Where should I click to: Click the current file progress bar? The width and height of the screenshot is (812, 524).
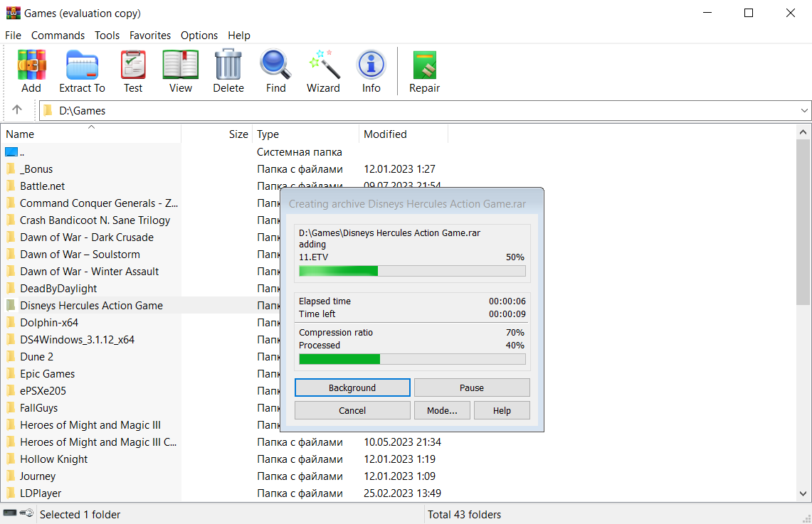tap(412, 271)
